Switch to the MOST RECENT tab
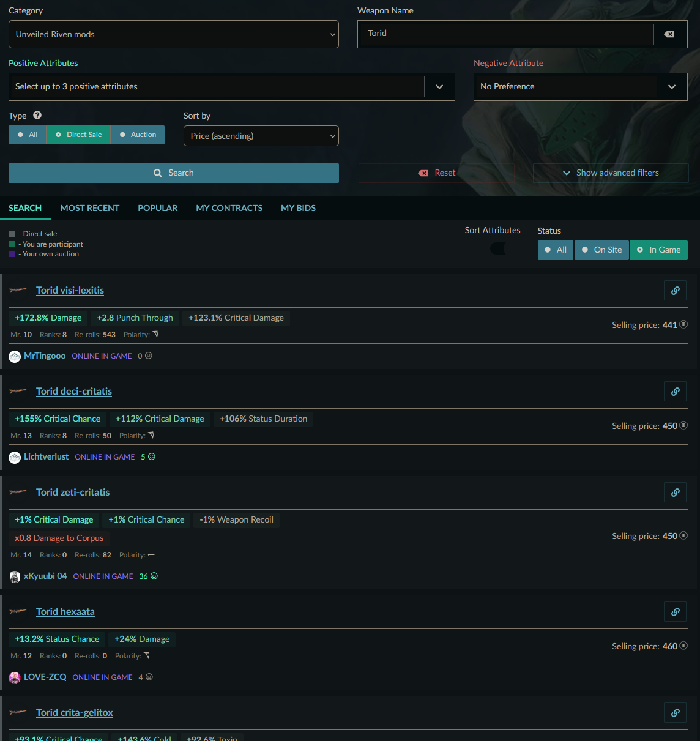The image size is (700, 741). tap(90, 208)
